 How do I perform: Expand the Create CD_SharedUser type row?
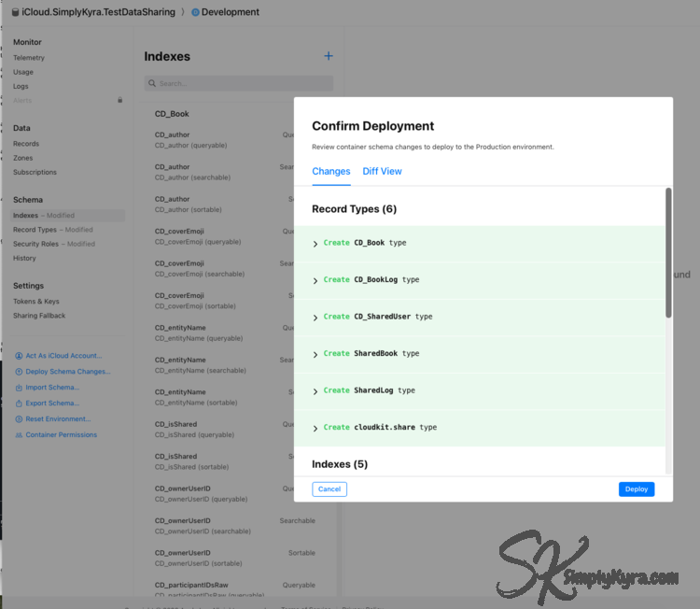click(x=315, y=318)
